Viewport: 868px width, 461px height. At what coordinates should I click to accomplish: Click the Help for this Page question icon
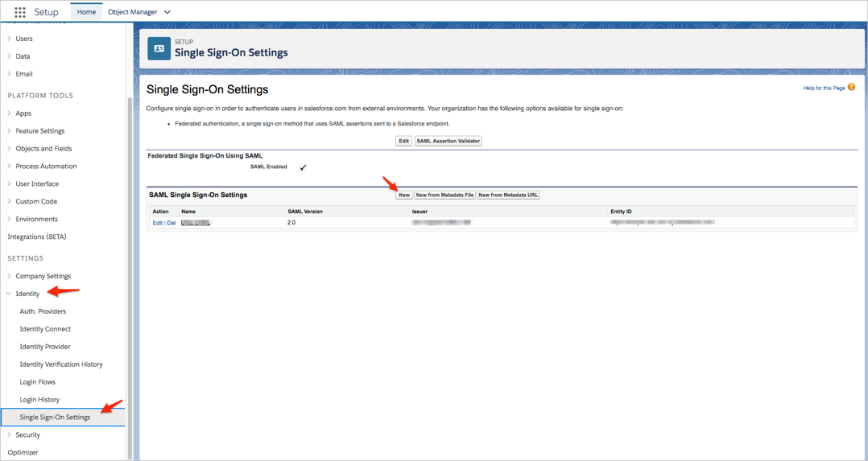click(851, 88)
